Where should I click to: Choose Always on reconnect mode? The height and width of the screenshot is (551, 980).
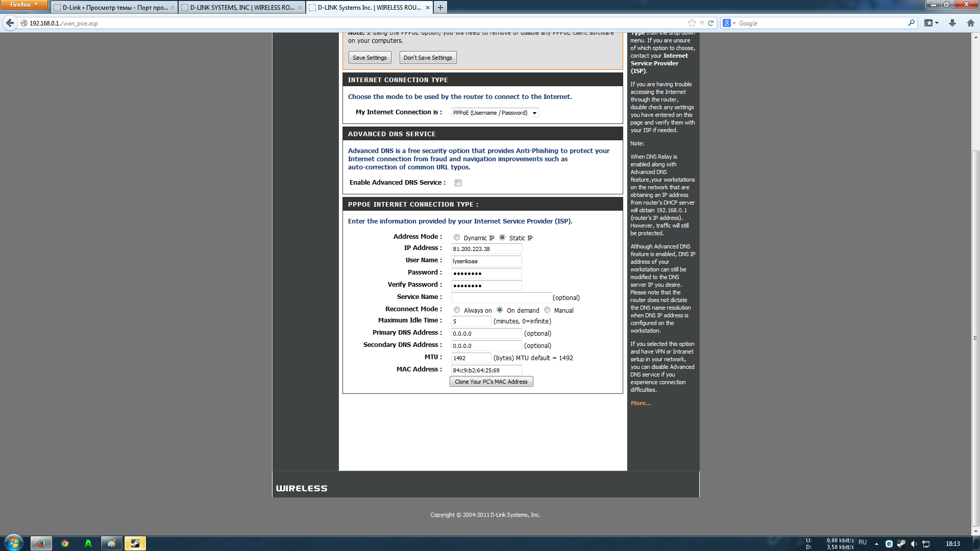[x=457, y=310]
